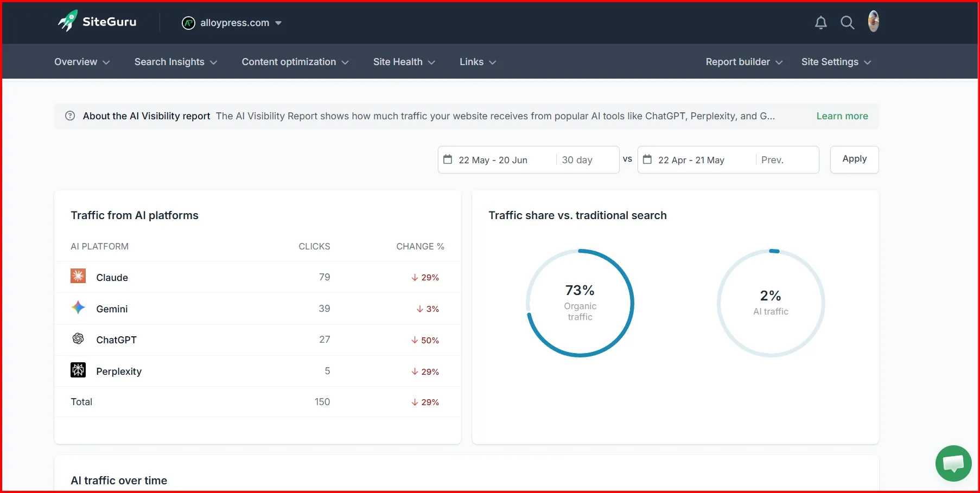The image size is (980, 493).
Task: Click the About the AI Visibility report text
Action: pos(147,116)
